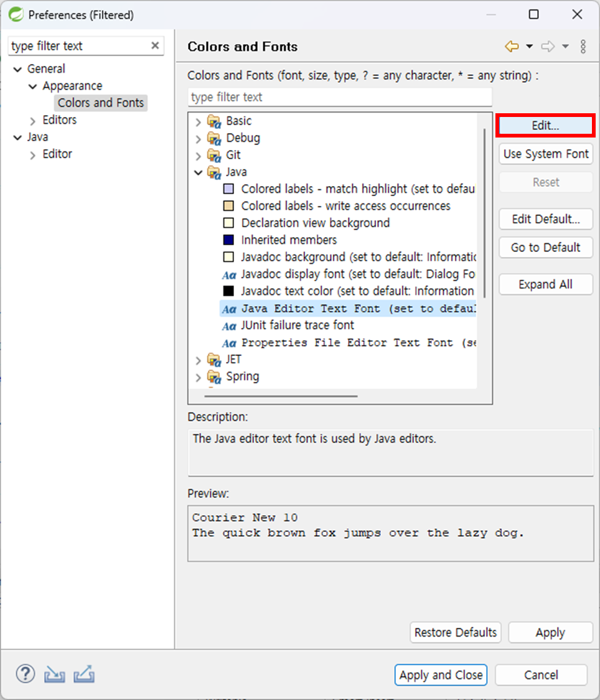This screenshot has height=700, width=600.
Task: Select the write access occurrences color swatch
Action: pos(228,206)
